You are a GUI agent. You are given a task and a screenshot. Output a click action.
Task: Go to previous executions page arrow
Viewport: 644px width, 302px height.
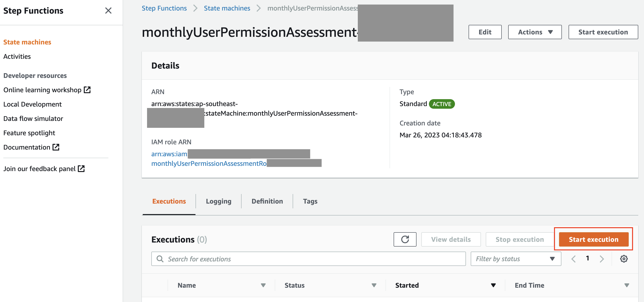pyautogui.click(x=573, y=259)
